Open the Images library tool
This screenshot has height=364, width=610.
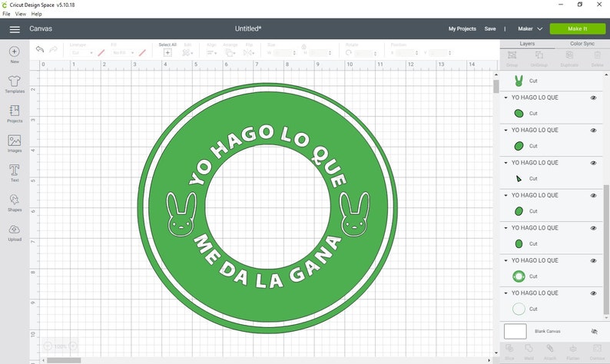(x=15, y=144)
